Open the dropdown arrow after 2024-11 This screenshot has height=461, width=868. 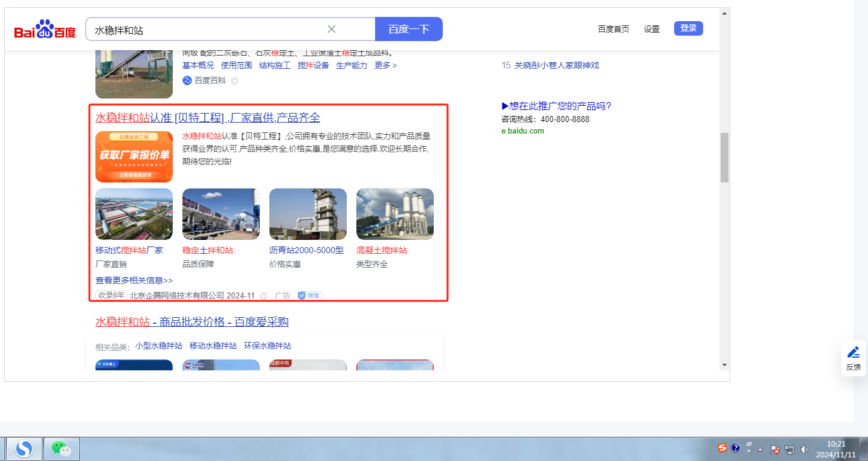(x=263, y=295)
